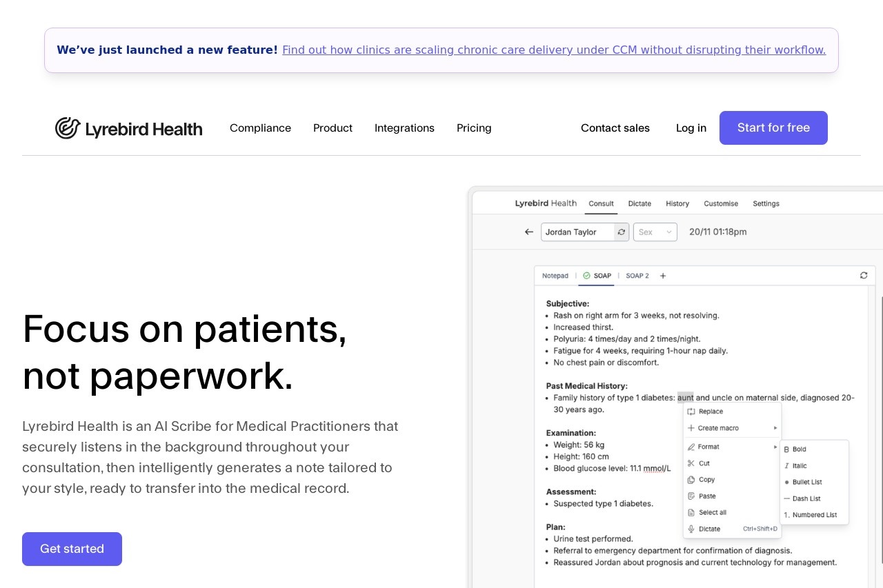This screenshot has width=883, height=588.
Task: Click the Blood glucose level 11.1 mmol/L line
Action: point(612,469)
